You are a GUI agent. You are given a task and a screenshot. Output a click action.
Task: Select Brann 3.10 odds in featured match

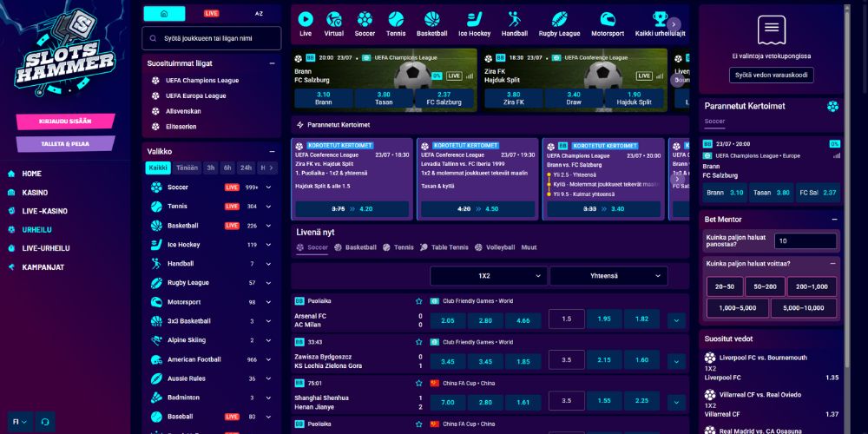(x=323, y=99)
